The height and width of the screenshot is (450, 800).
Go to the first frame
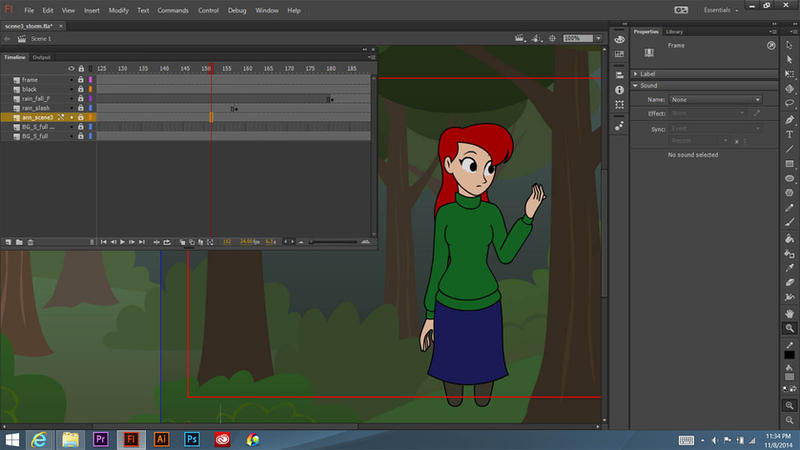coord(104,242)
